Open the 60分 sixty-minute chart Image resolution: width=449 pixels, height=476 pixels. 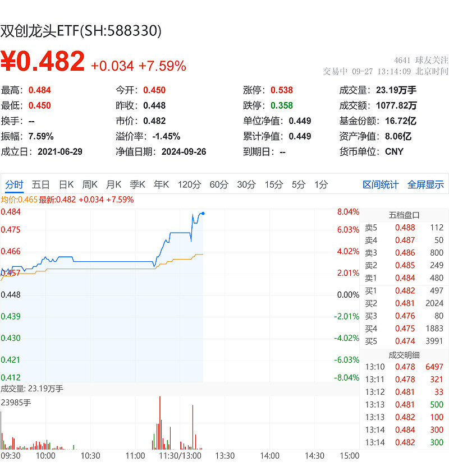(219, 184)
